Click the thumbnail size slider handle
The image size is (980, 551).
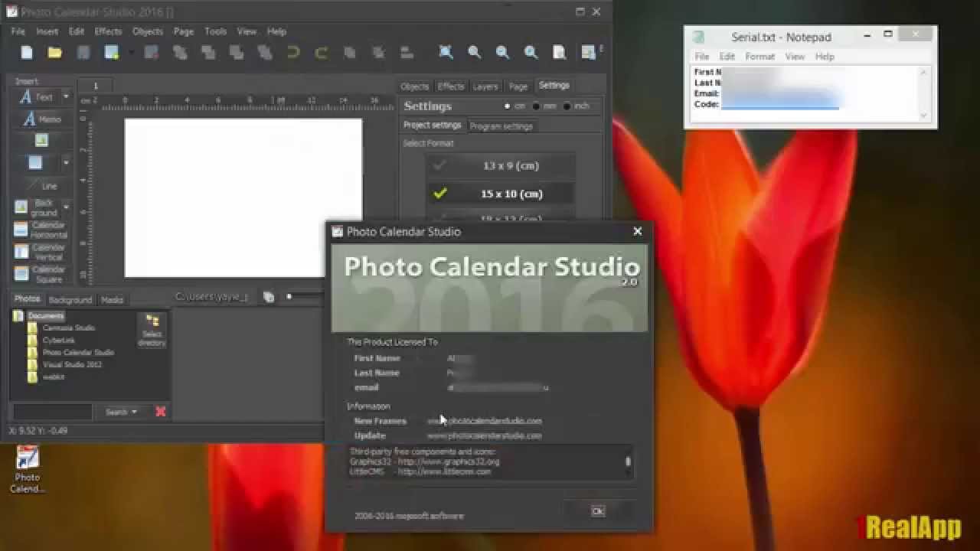(x=289, y=297)
